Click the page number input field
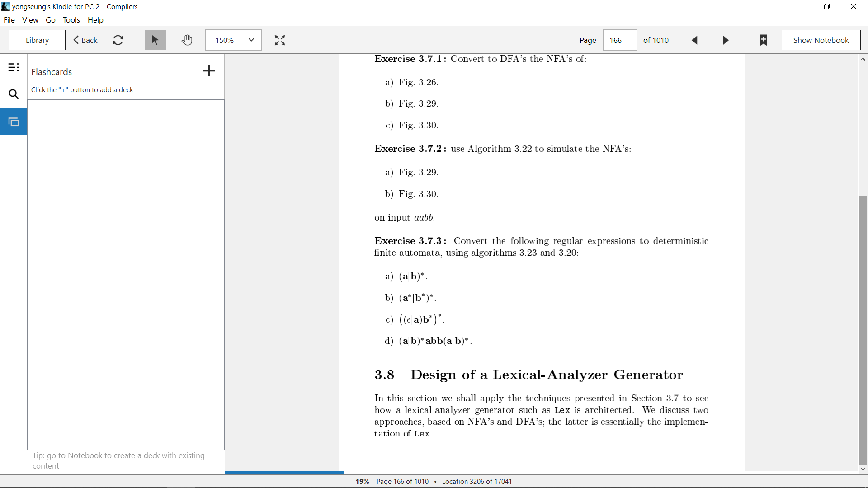868x488 pixels. click(x=620, y=40)
